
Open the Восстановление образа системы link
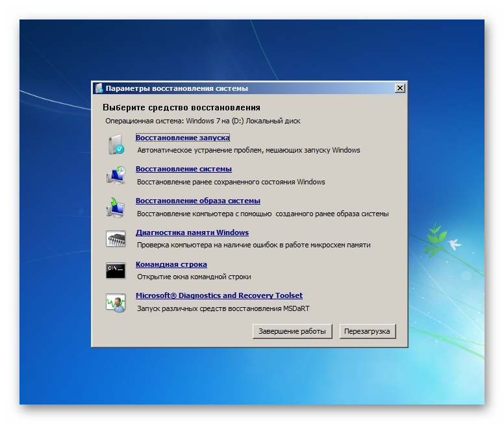tap(198, 201)
